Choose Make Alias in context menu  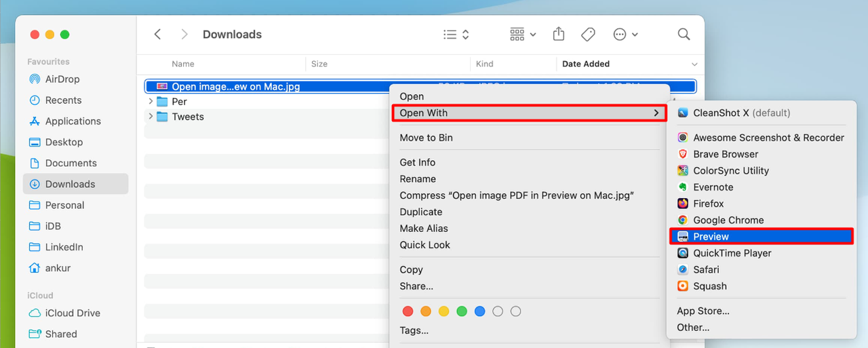click(x=530, y=228)
